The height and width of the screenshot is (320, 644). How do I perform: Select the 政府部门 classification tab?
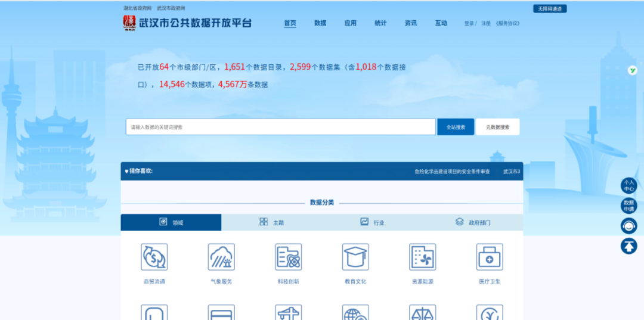point(473,222)
